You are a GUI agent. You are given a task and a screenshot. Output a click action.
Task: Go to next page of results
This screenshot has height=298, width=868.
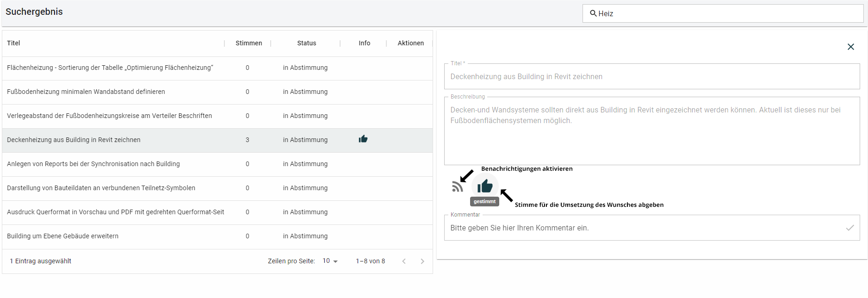tap(422, 261)
